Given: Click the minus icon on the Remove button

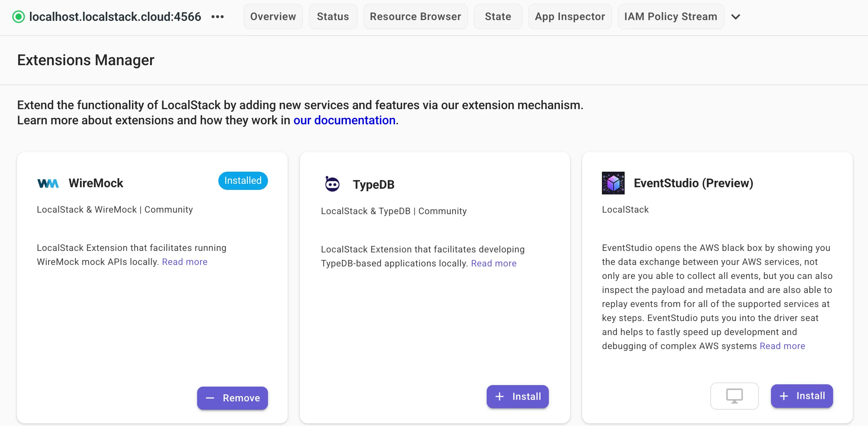Looking at the screenshot, I should click(210, 398).
